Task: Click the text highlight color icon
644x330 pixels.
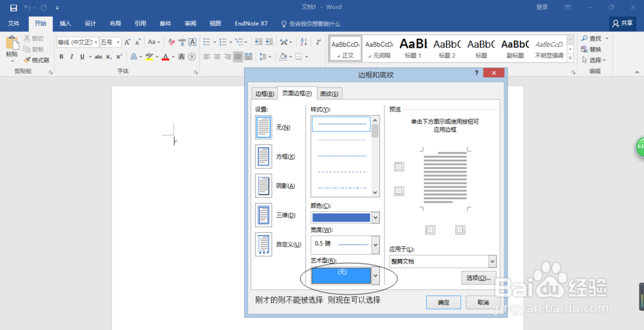Action: (x=149, y=57)
